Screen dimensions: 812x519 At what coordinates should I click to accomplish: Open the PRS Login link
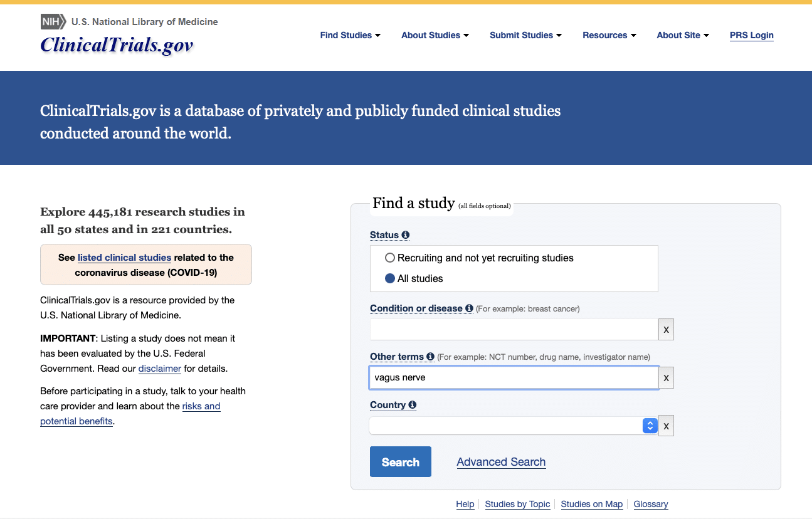coord(752,35)
